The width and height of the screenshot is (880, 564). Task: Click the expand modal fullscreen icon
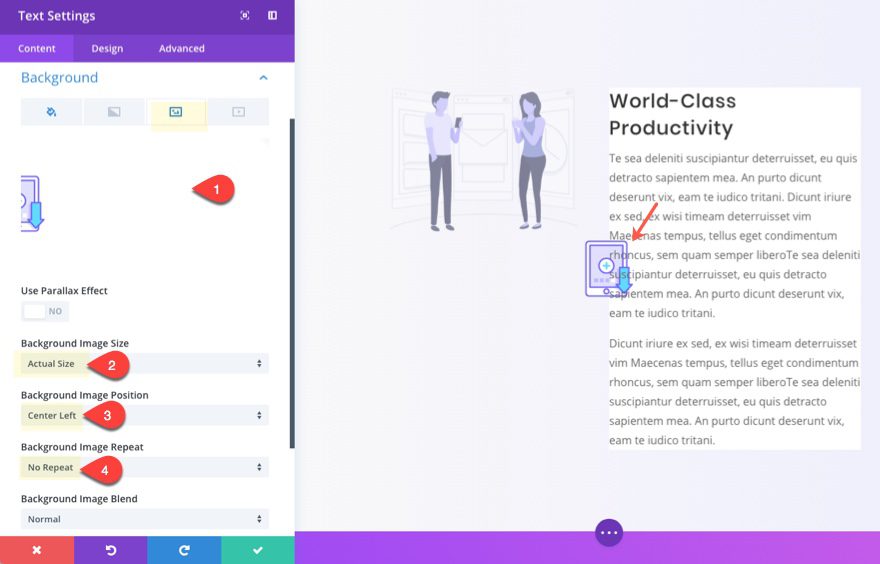coord(245,16)
